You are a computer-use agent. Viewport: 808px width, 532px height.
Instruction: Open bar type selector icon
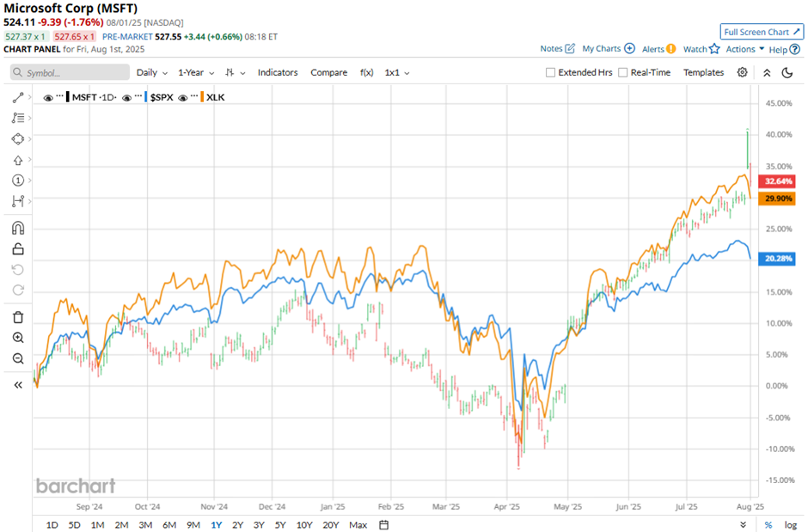pyautogui.click(x=230, y=72)
